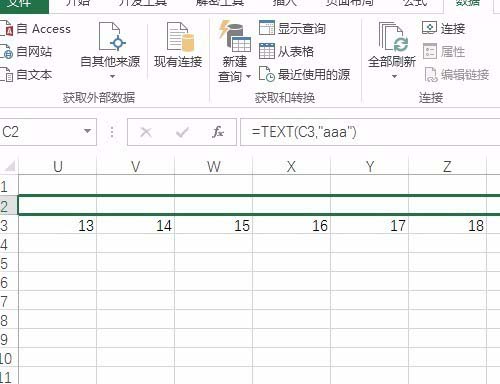Click cell containing 13

[x=58, y=225]
